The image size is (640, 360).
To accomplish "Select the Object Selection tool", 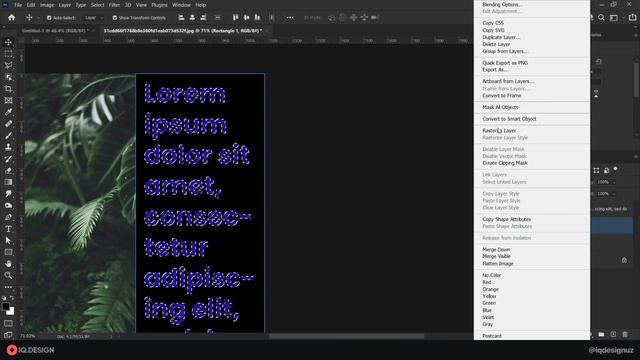I will 8,77.
